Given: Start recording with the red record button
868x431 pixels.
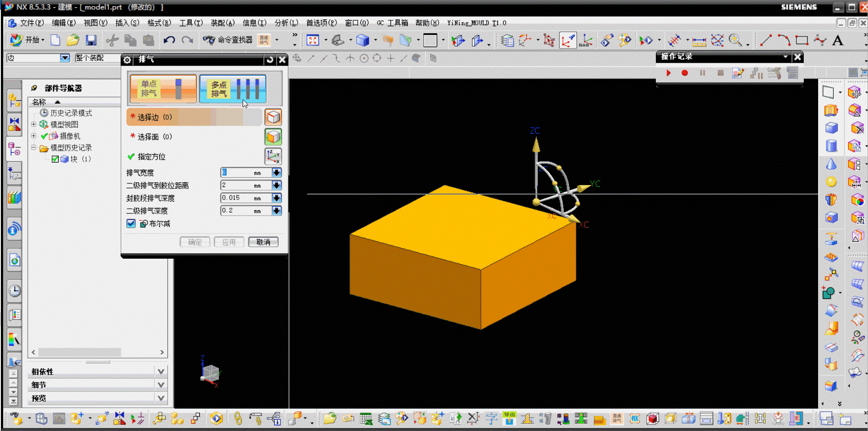Looking at the screenshot, I should (685, 73).
